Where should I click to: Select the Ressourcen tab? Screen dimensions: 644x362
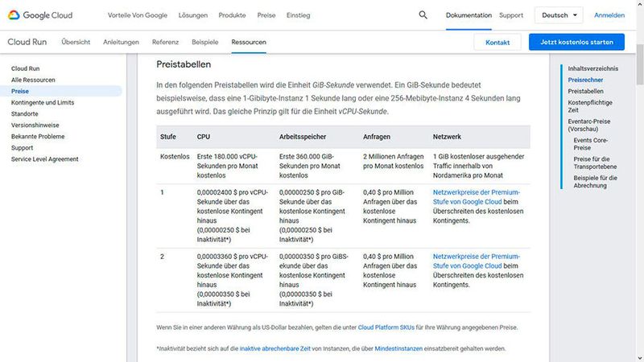click(249, 42)
